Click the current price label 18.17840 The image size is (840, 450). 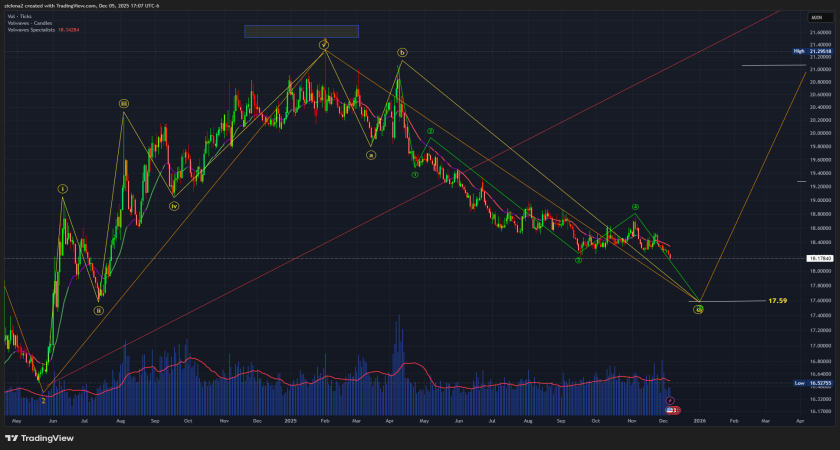tap(817, 258)
